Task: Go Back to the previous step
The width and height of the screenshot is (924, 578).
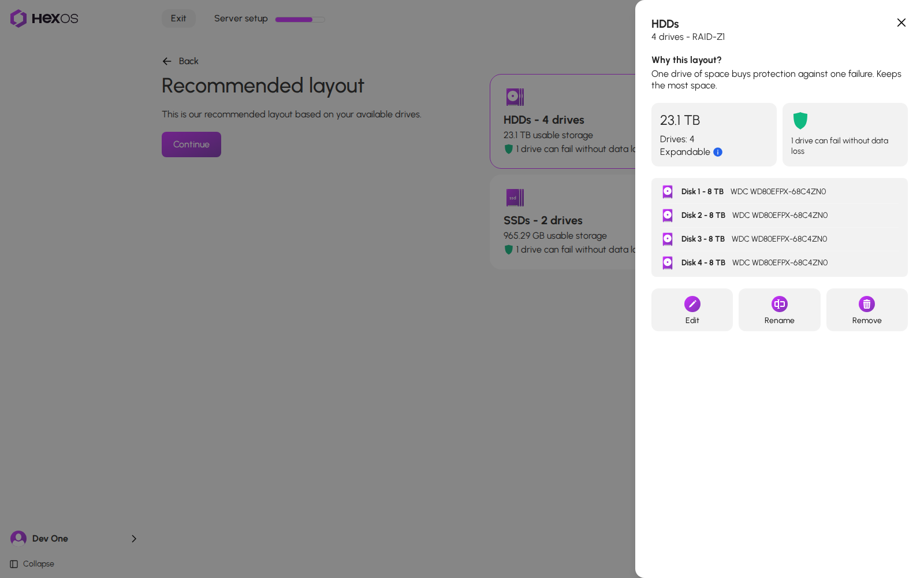Action: coord(180,61)
